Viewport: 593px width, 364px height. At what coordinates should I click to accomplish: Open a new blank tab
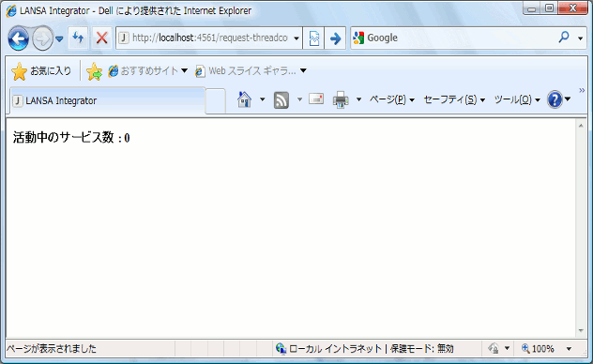point(216,101)
